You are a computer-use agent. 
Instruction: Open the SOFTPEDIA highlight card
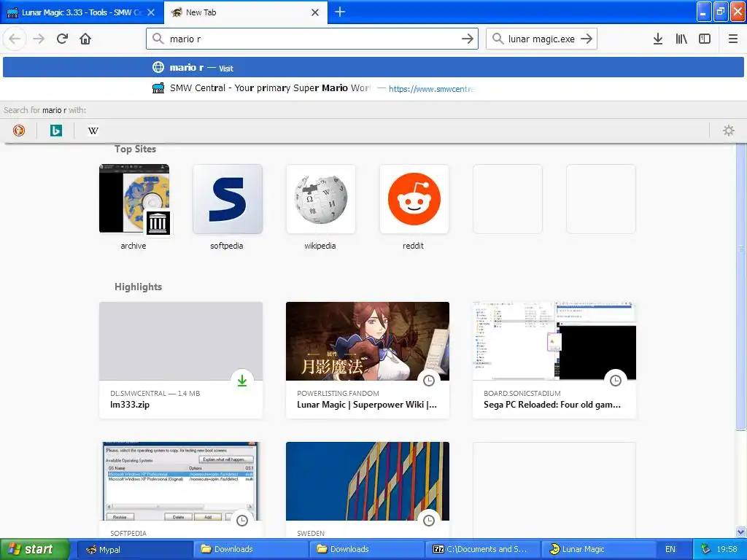181,491
